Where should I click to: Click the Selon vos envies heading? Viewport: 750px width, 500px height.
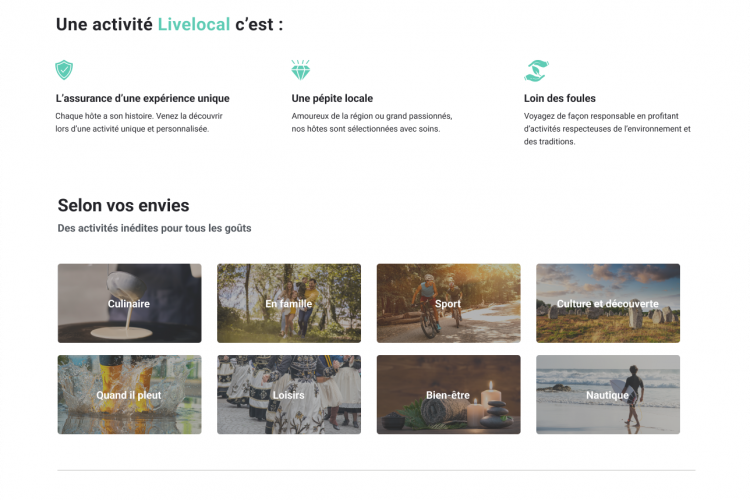[x=123, y=205]
